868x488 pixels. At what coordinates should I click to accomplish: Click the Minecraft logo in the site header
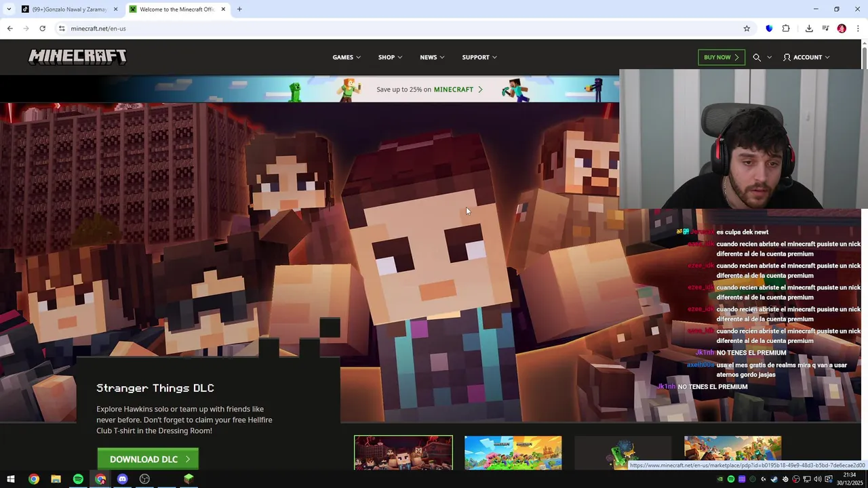(x=77, y=57)
